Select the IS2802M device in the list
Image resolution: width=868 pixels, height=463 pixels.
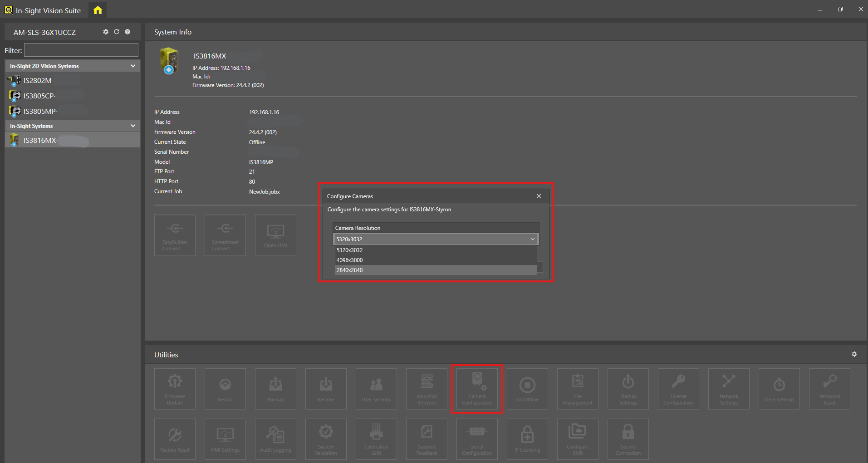click(39, 81)
